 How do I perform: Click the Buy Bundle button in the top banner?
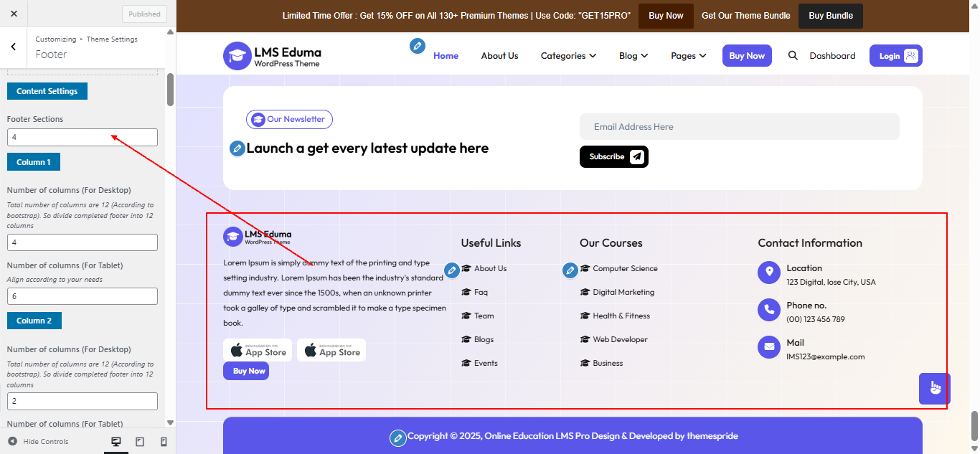point(830,15)
